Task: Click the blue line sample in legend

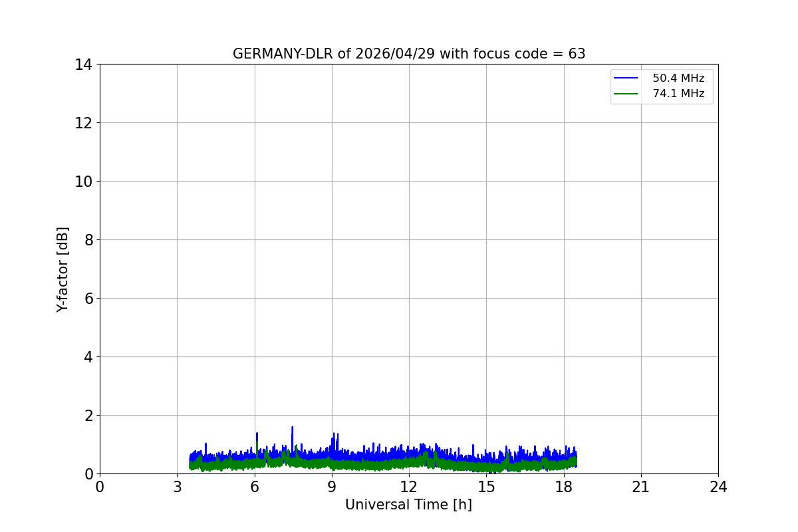Action: click(626, 78)
